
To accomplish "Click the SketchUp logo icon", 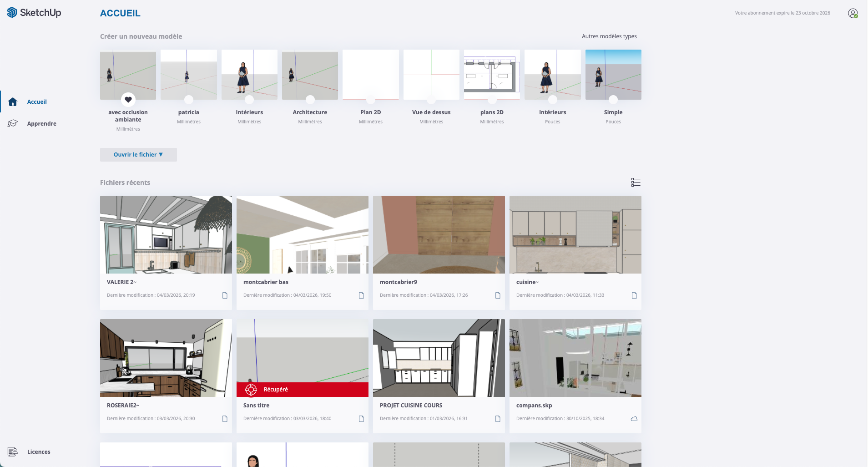I will [x=11, y=13].
